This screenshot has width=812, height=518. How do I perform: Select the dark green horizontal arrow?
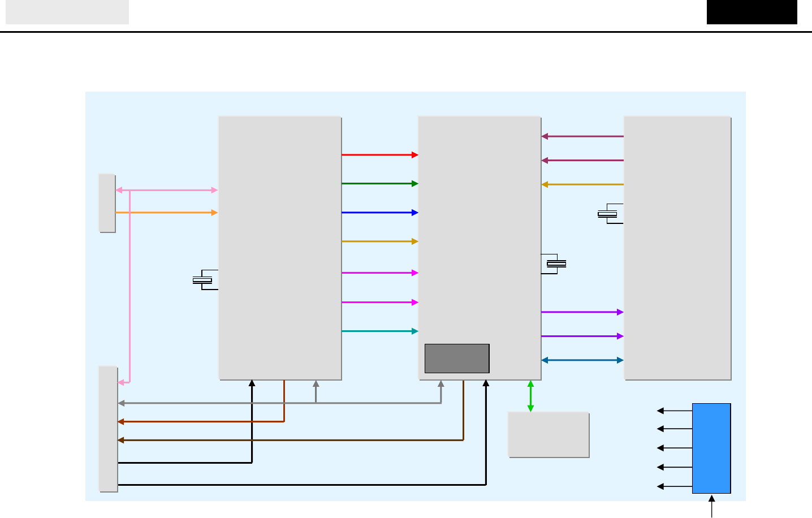pyautogui.click(x=379, y=184)
